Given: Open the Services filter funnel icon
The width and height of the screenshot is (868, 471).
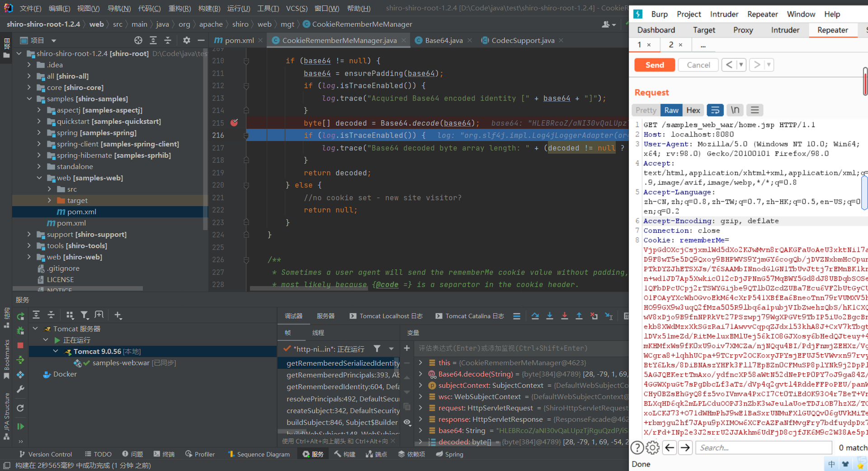Looking at the screenshot, I should point(85,315).
